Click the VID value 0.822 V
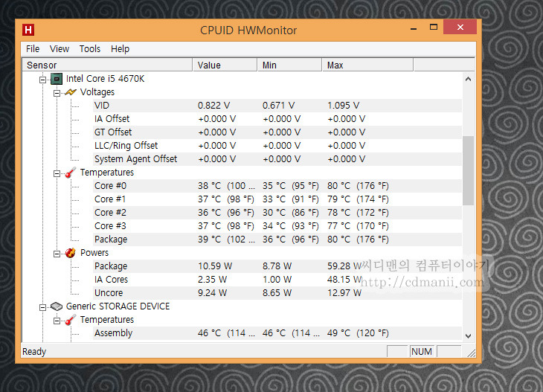Screen dimensions: 543x392 click(x=214, y=106)
